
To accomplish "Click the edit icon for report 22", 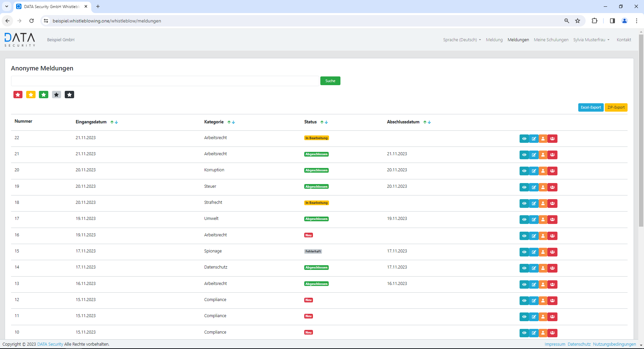I will 534,139.
